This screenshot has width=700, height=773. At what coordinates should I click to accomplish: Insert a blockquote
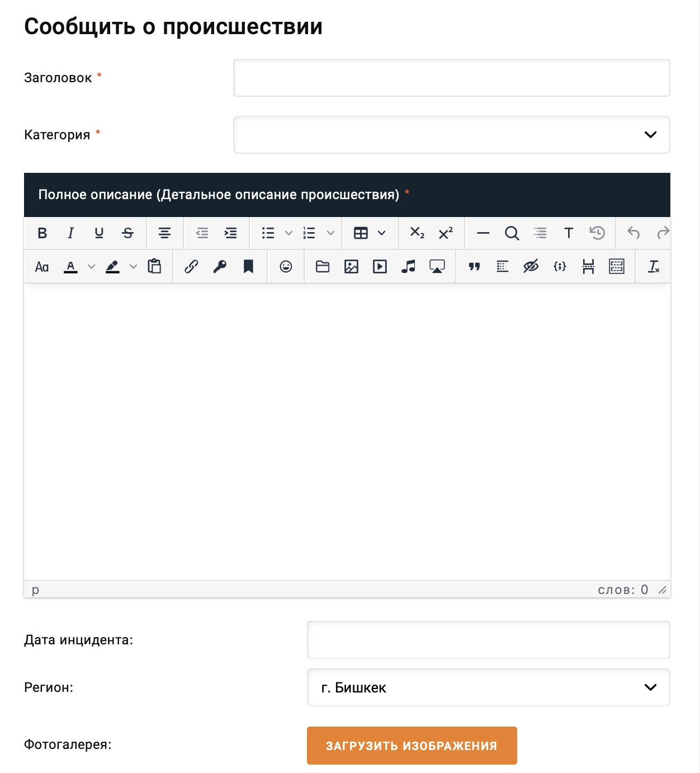[x=474, y=267]
